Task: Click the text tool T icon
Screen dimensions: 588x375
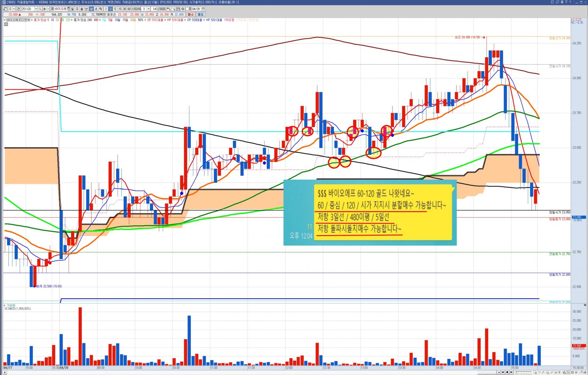Action: [559, 372]
